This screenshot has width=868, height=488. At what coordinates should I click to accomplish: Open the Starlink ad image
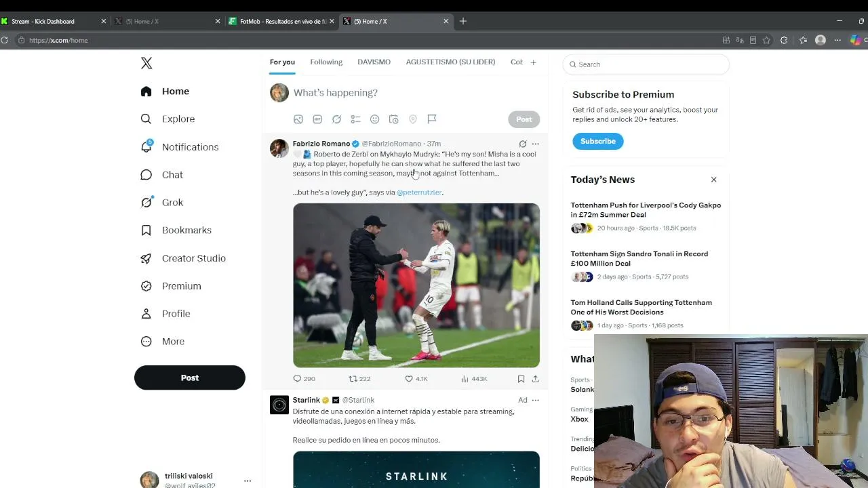coord(416,469)
